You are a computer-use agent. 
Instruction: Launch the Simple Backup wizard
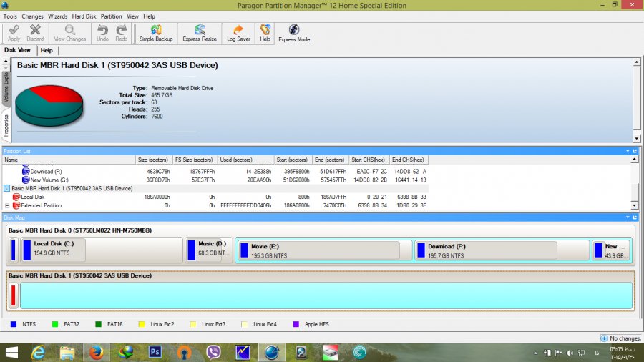point(156,33)
